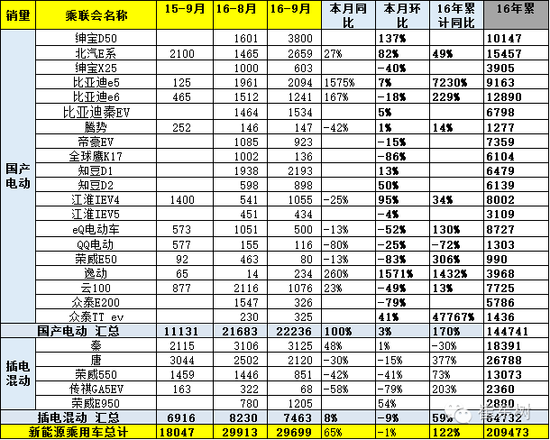Click the 11131 subtotal for 15-9月
The width and height of the screenshot is (550, 440).
pyautogui.click(x=185, y=331)
